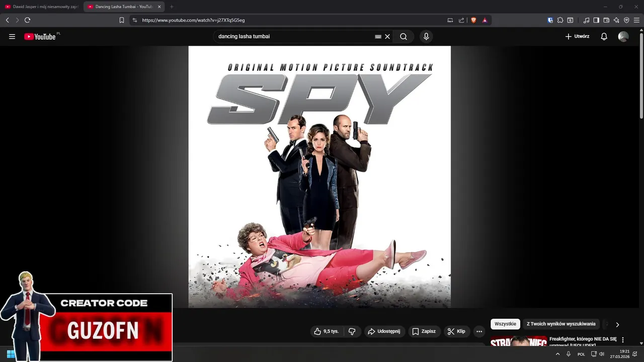Open the Freakfighter video title

[583, 342]
